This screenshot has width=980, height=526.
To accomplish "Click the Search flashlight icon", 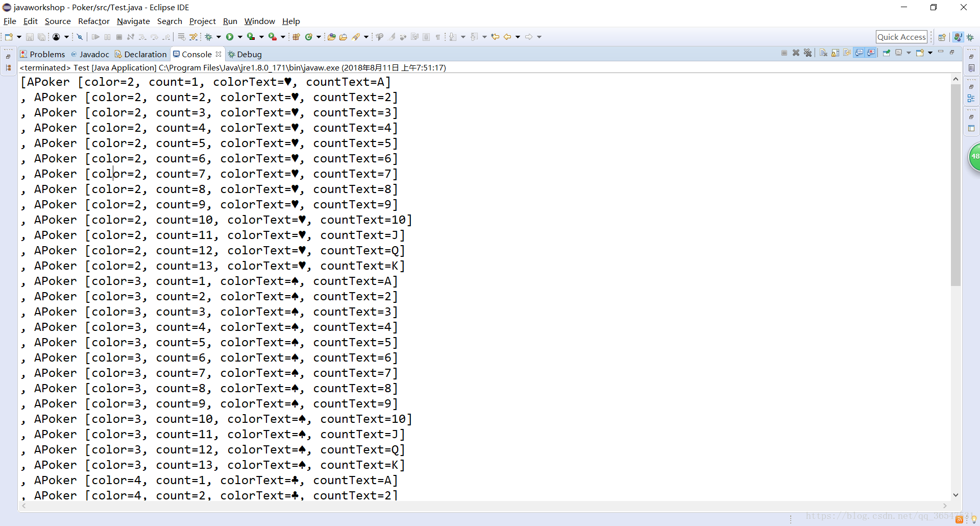I will 356,37.
